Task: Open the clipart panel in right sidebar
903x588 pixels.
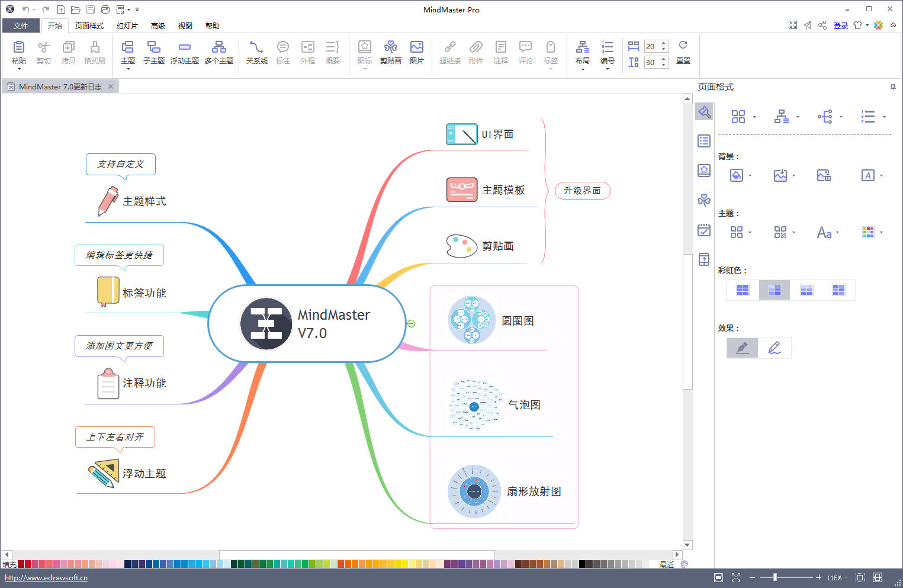Action: (704, 200)
